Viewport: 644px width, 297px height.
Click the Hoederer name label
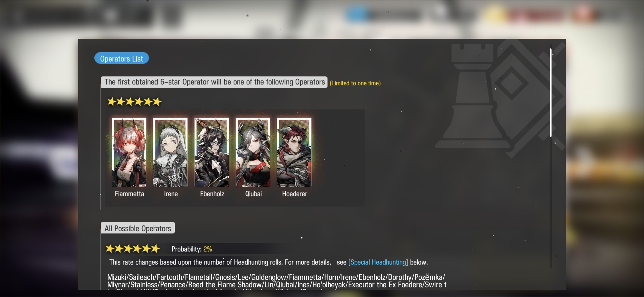pos(294,194)
